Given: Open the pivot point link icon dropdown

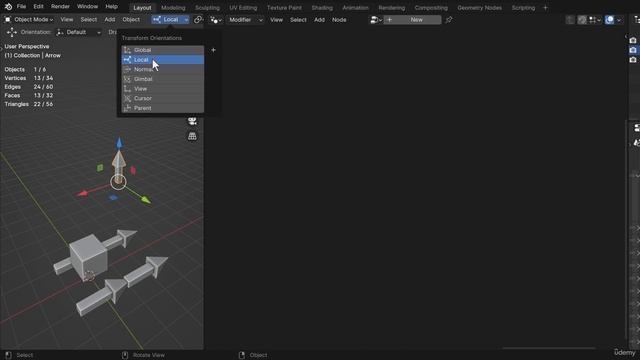Looking at the screenshot, I should [198, 20].
